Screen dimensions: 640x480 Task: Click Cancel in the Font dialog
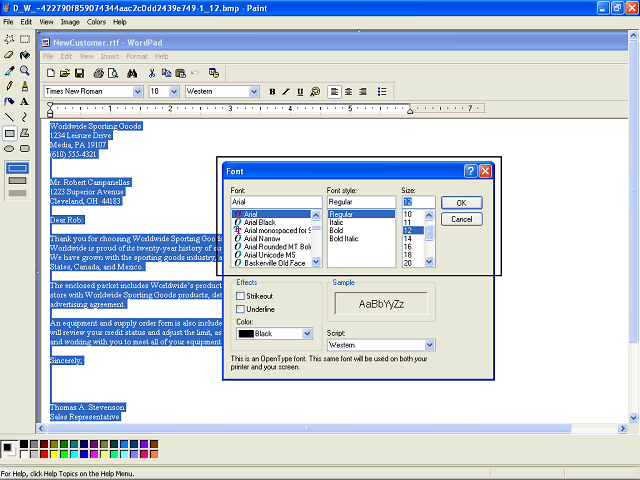(462, 219)
